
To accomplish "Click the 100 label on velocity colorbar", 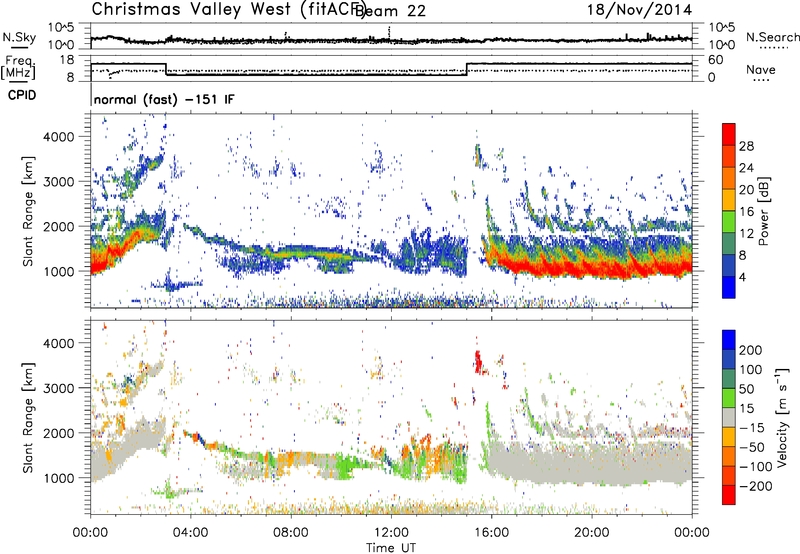I will pyautogui.click(x=751, y=369).
